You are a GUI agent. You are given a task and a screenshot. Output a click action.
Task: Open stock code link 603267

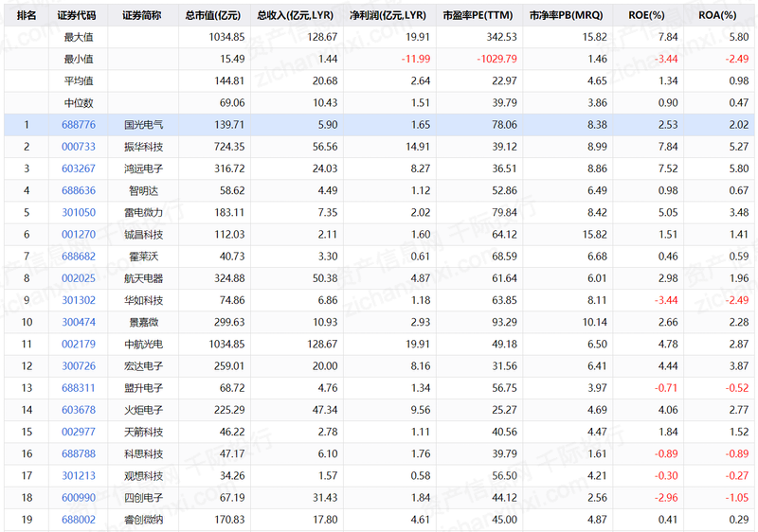(79, 168)
